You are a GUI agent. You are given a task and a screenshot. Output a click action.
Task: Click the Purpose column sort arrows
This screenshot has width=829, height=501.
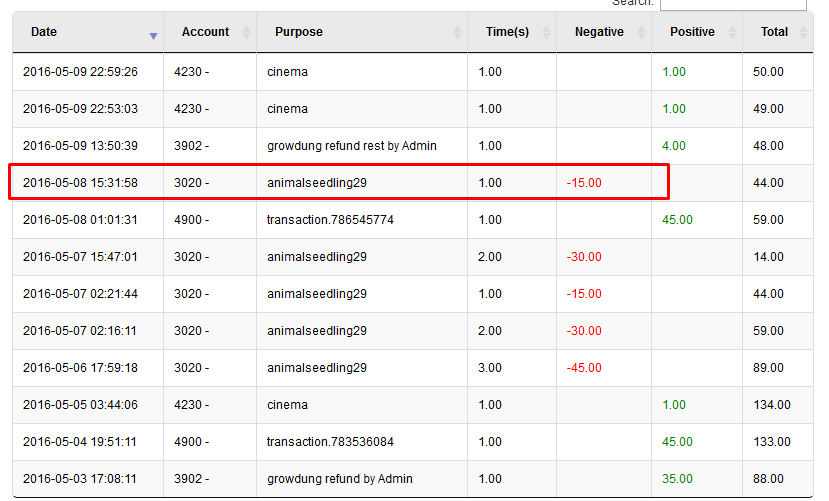[x=457, y=32]
